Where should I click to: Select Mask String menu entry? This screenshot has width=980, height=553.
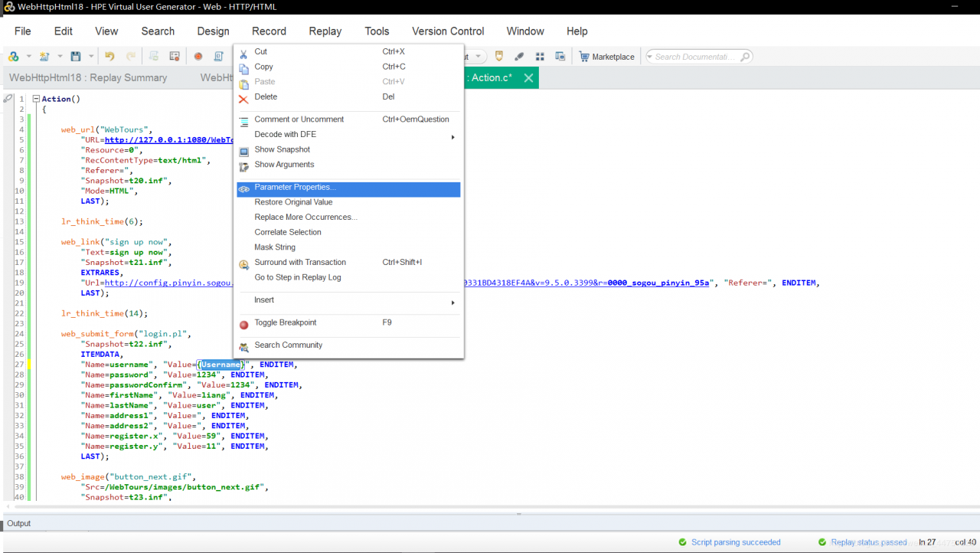point(349,247)
